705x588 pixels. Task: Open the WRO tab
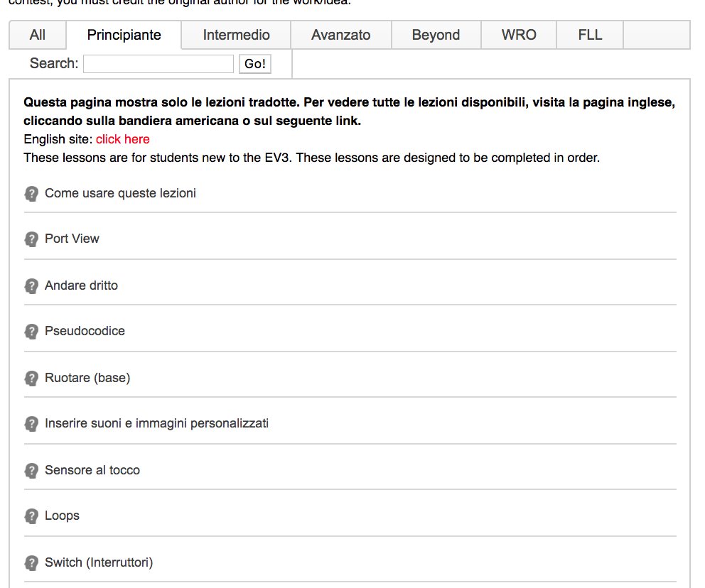[519, 35]
